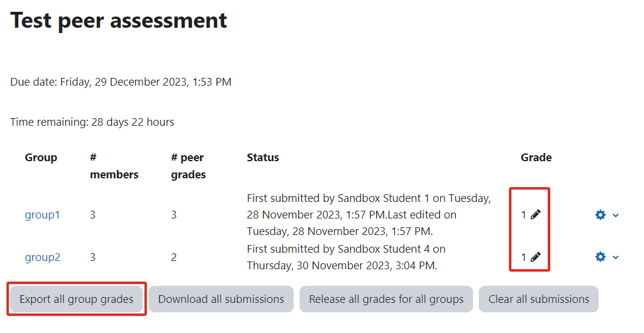This screenshot has height=333, width=644.
Task: Click Release all grades for all groups
Action: pos(386,299)
